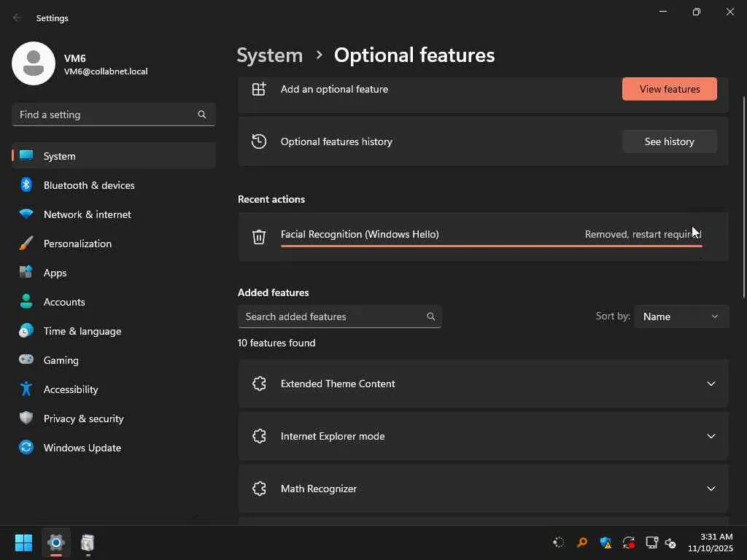Screen dimensions: 747x560
Task: Click System in the breadcrumb
Action: click(x=270, y=55)
